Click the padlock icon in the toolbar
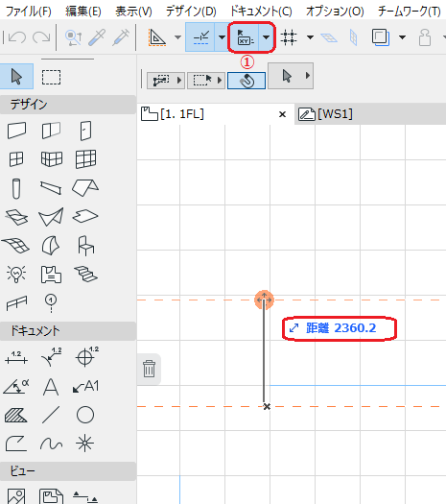 tap(425, 37)
